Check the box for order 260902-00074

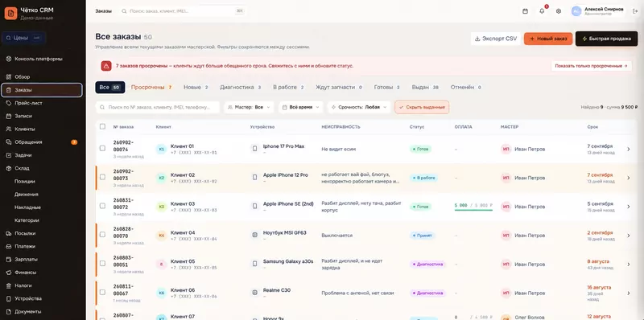102,149
